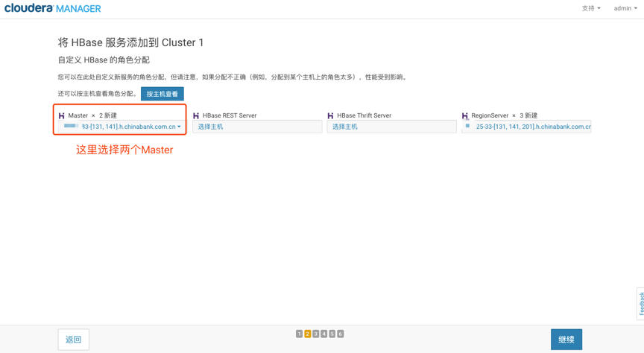Select hosts for HBase REST Server

[257, 127]
